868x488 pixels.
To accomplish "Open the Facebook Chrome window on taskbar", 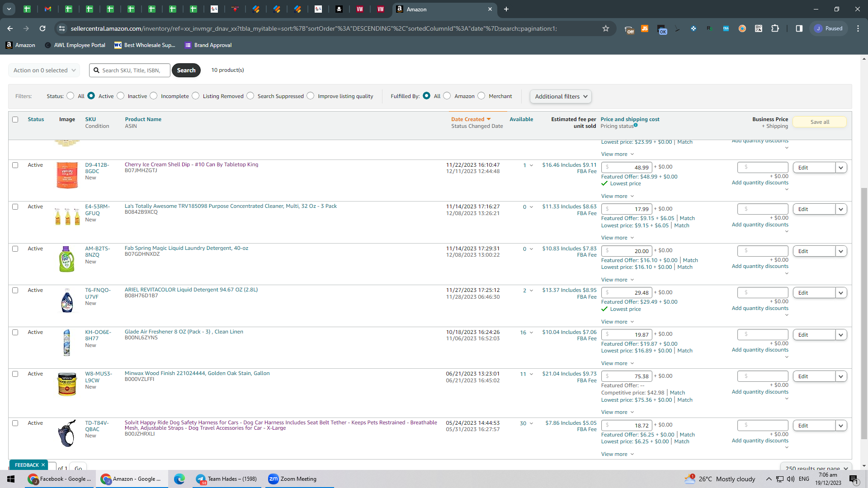I will click(x=59, y=479).
